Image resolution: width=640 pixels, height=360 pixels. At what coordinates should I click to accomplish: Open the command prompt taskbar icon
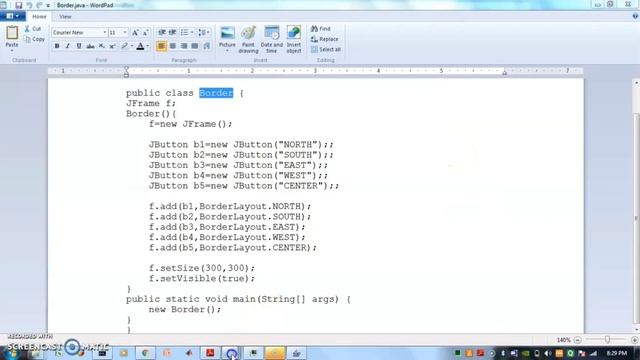tap(102, 353)
